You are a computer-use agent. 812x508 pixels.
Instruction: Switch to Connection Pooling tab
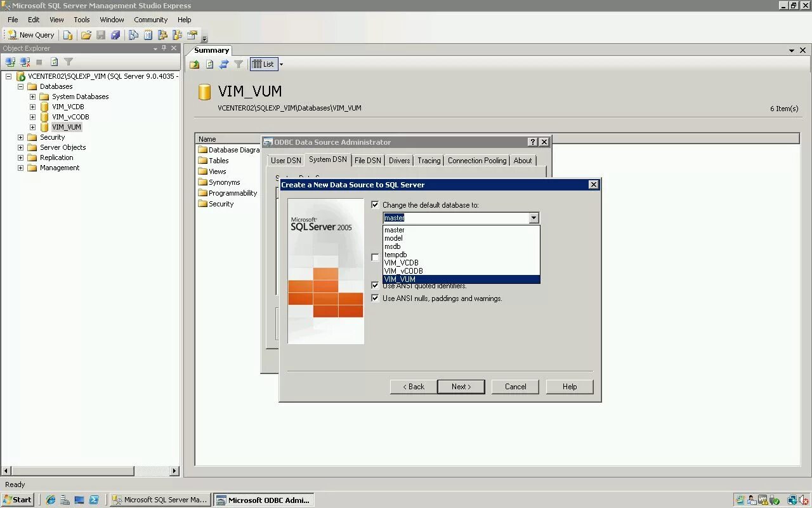point(477,161)
